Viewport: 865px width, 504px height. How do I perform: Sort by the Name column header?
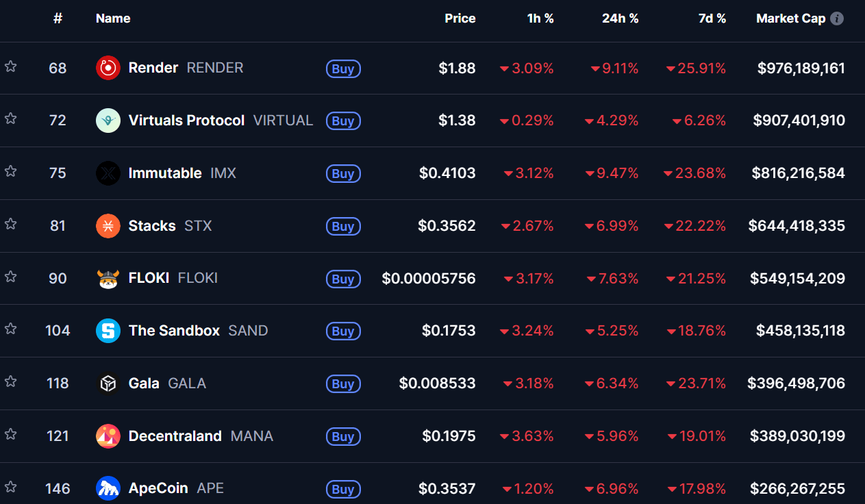click(113, 18)
